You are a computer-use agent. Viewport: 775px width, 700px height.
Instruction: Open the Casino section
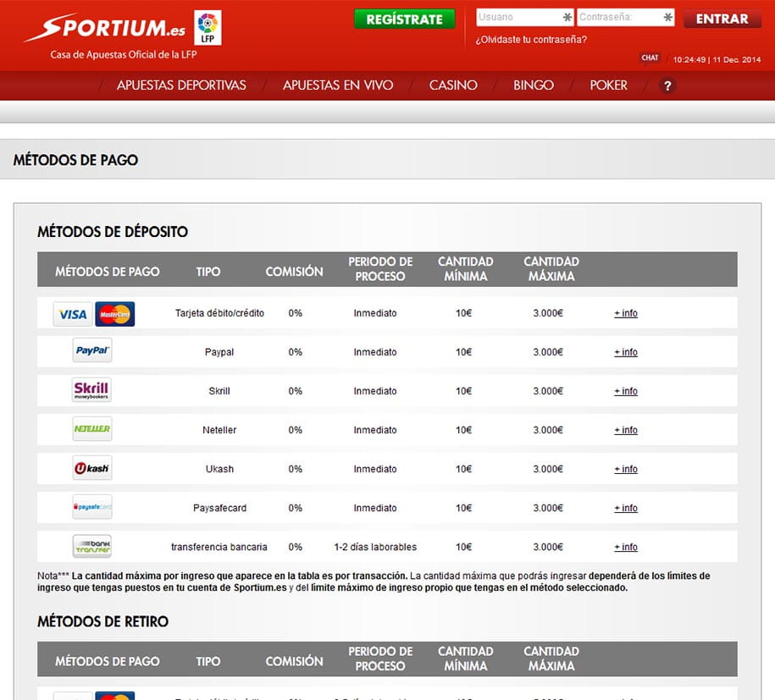click(x=453, y=85)
